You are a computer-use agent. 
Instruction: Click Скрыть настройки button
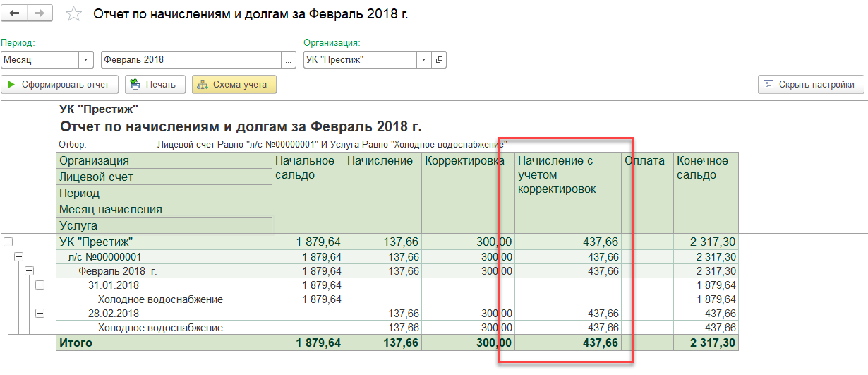pyautogui.click(x=811, y=85)
